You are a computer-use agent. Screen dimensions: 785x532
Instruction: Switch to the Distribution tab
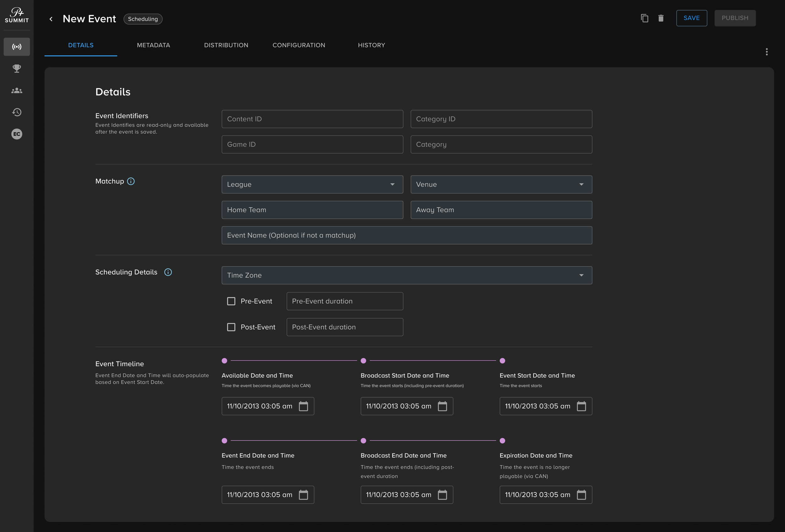click(226, 45)
